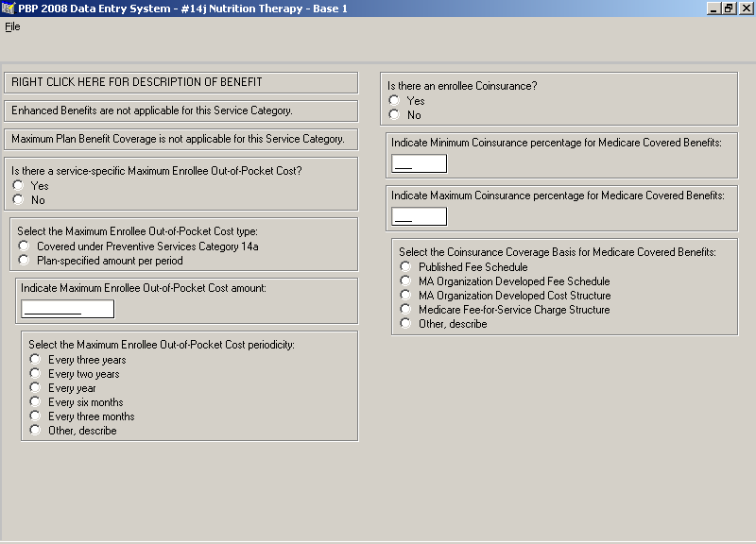Click the Minimum Coinsurance percentage field
This screenshot has height=544, width=756.
pos(419,163)
